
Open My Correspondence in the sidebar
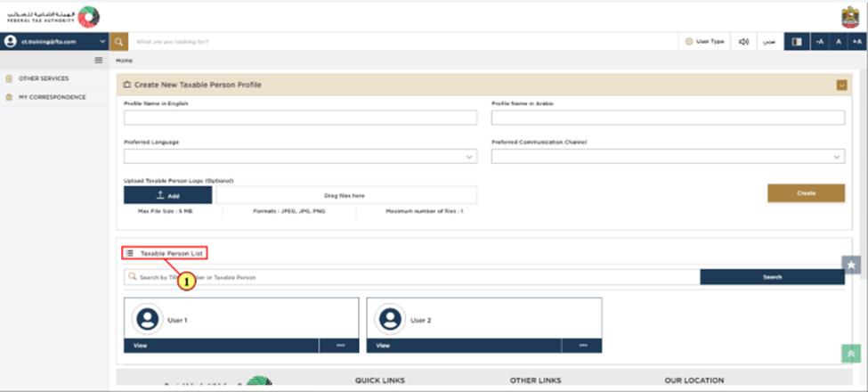tap(52, 97)
